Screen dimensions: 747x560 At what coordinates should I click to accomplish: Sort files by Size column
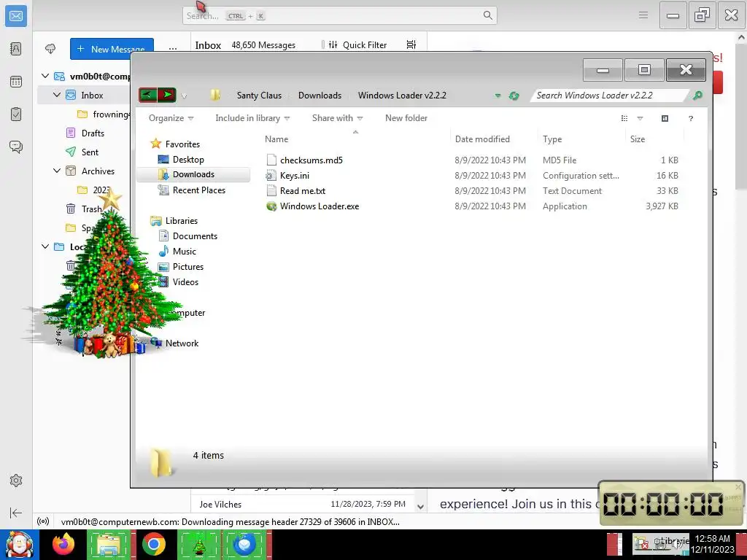click(638, 139)
